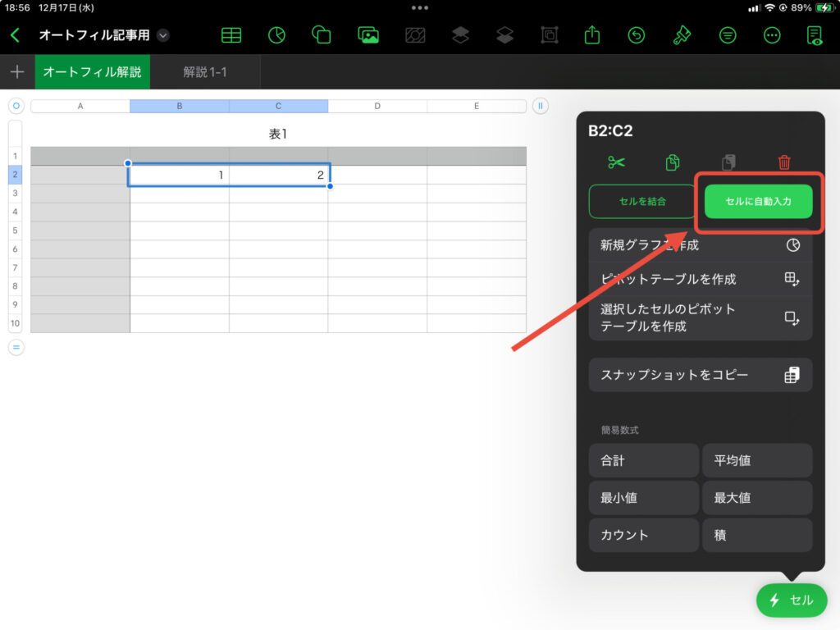This screenshot has height=630, width=840.
Task: Insert a photo with the media icon
Action: (x=368, y=34)
